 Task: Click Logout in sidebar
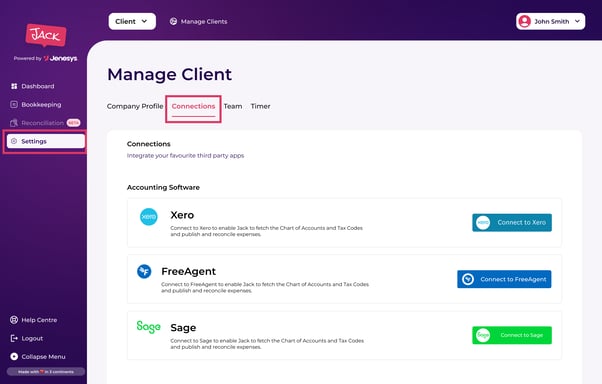point(32,338)
